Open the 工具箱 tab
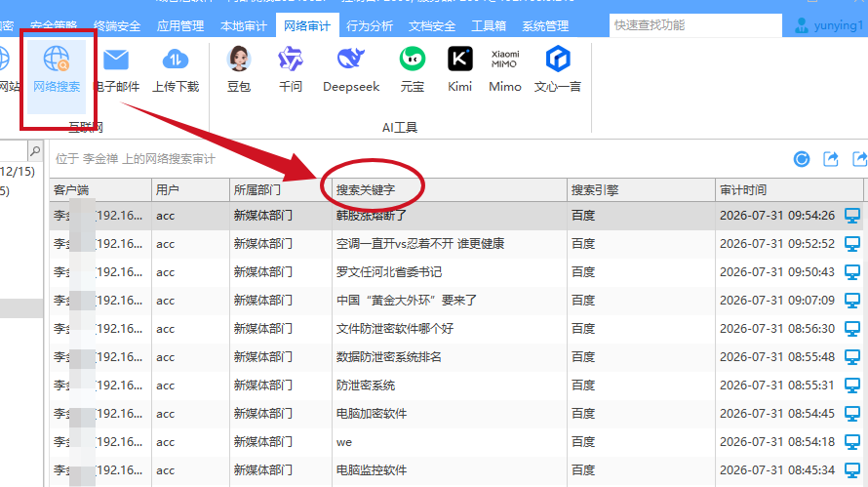Screen dimensions: 868x487 pos(489,26)
